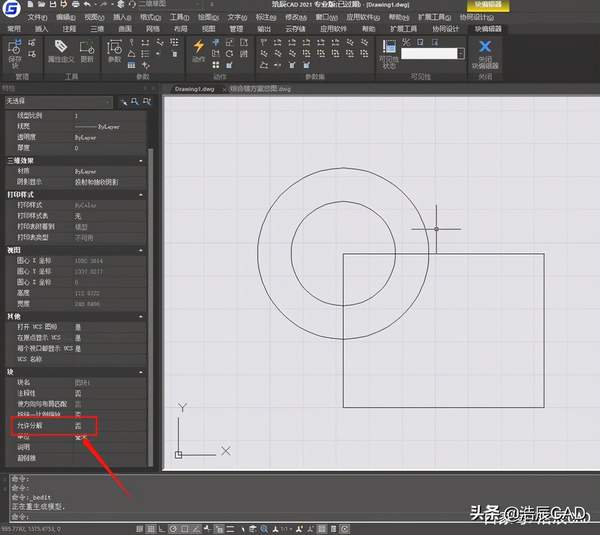Open the 无选择 selection dropdown

[x=59, y=101]
